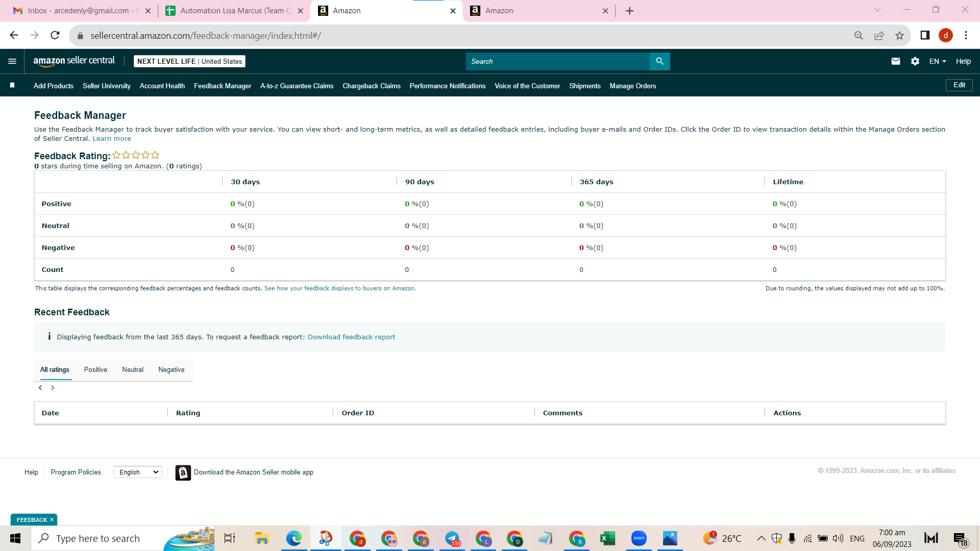Expand the English language selector in footer

click(138, 472)
